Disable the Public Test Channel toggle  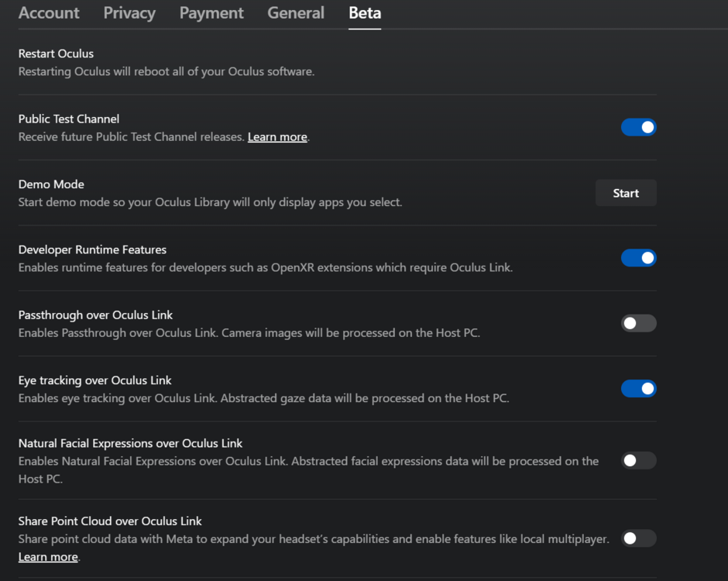(639, 127)
